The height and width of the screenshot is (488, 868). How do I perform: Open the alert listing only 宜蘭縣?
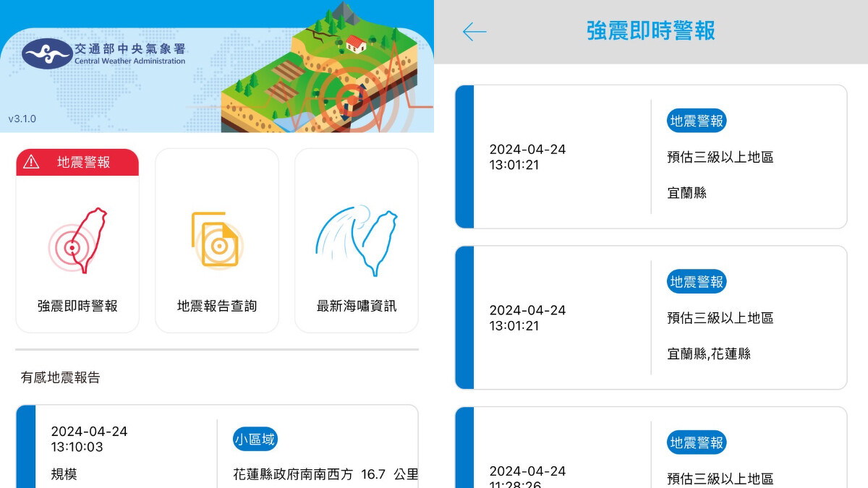point(651,157)
